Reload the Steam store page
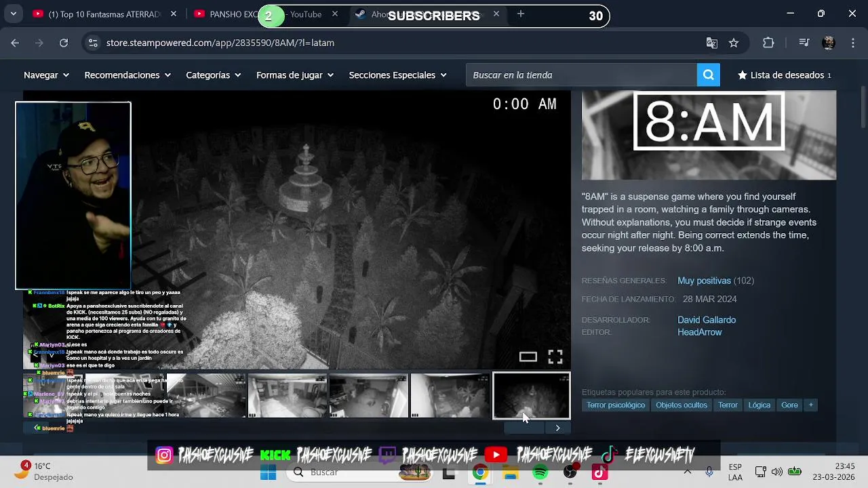The width and height of the screenshot is (868, 488). tap(64, 43)
